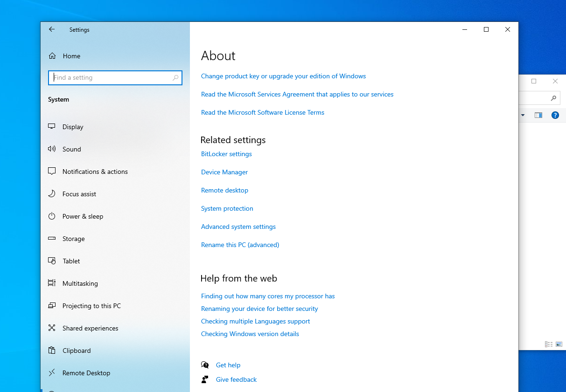The width and height of the screenshot is (566, 392).
Task: Expand the dropdown arrow in background window toolbar
Action: (523, 115)
